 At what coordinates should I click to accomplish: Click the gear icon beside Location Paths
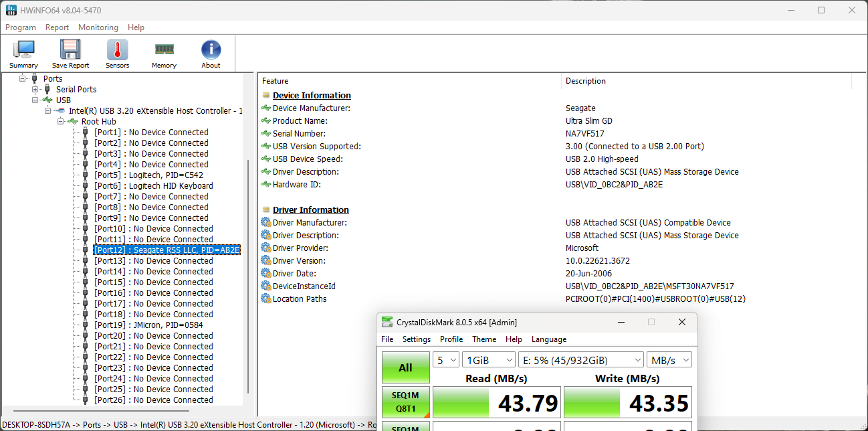266,299
